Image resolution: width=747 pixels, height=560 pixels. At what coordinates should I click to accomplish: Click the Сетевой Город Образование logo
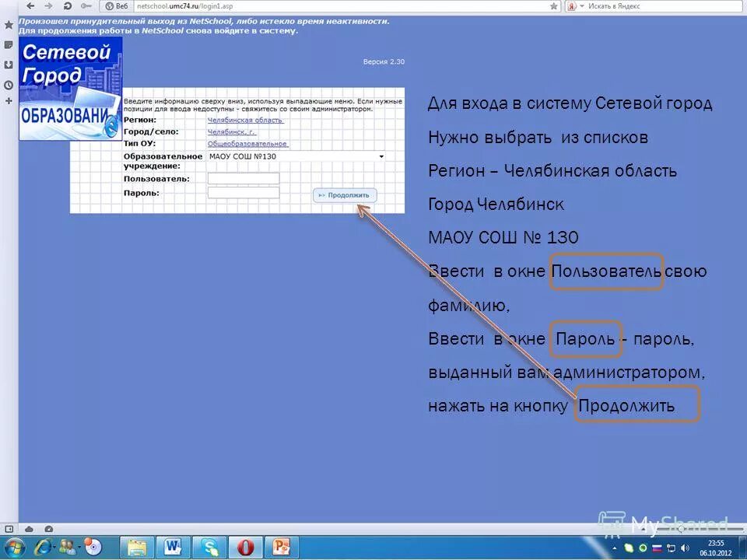71,89
